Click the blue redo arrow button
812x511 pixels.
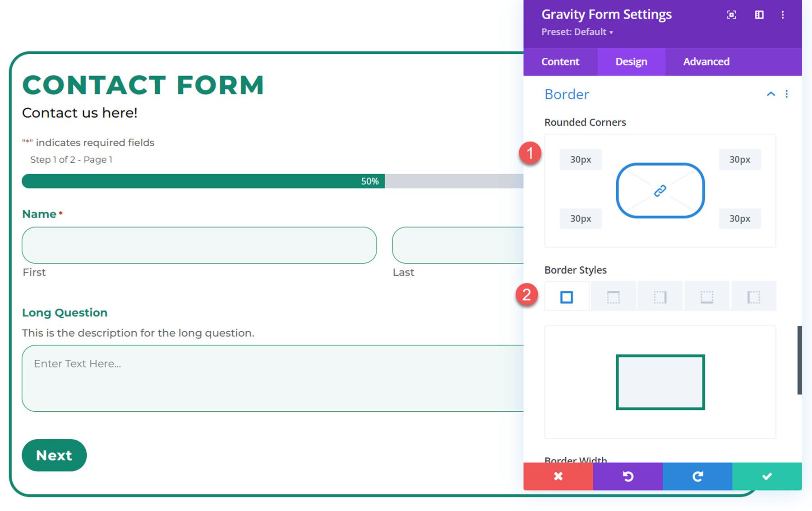(697, 476)
